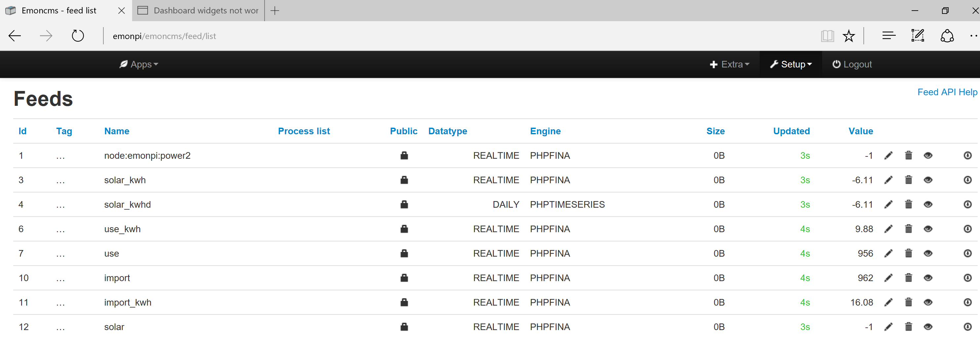Click the value 16.08
The image size is (980, 338).
[861, 303]
